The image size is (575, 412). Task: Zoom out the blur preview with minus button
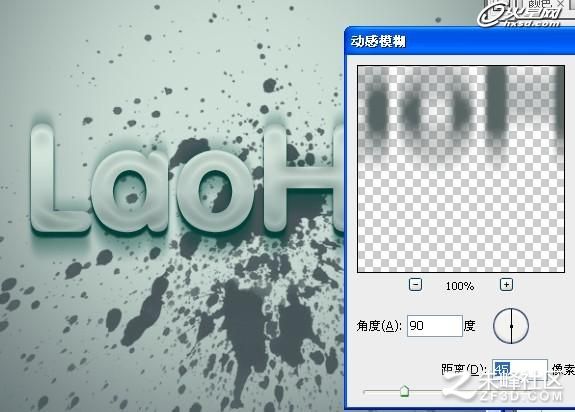tap(415, 285)
